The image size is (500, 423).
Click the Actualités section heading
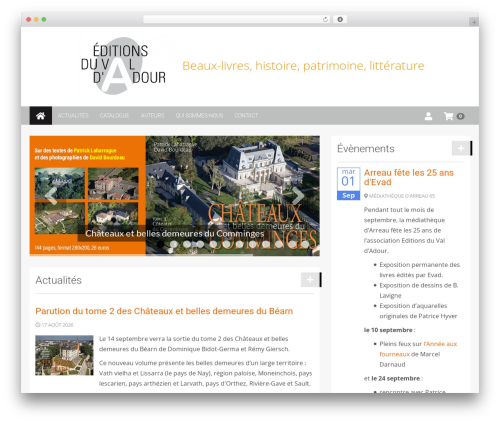pos(58,280)
